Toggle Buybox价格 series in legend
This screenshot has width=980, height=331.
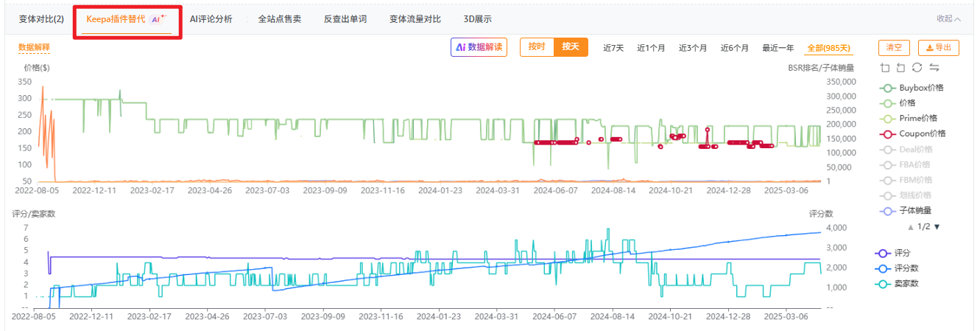click(917, 88)
